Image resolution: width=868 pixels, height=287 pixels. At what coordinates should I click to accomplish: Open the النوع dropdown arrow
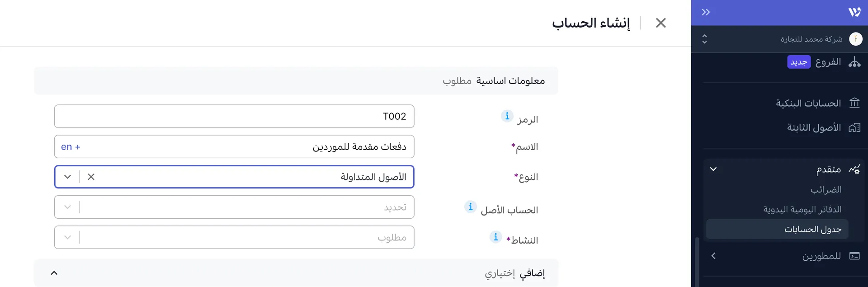point(68,177)
